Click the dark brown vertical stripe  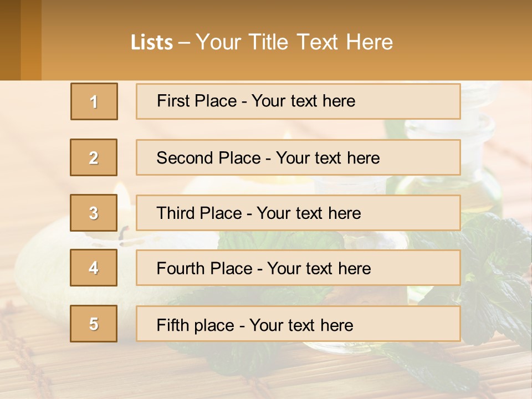coord(10,40)
